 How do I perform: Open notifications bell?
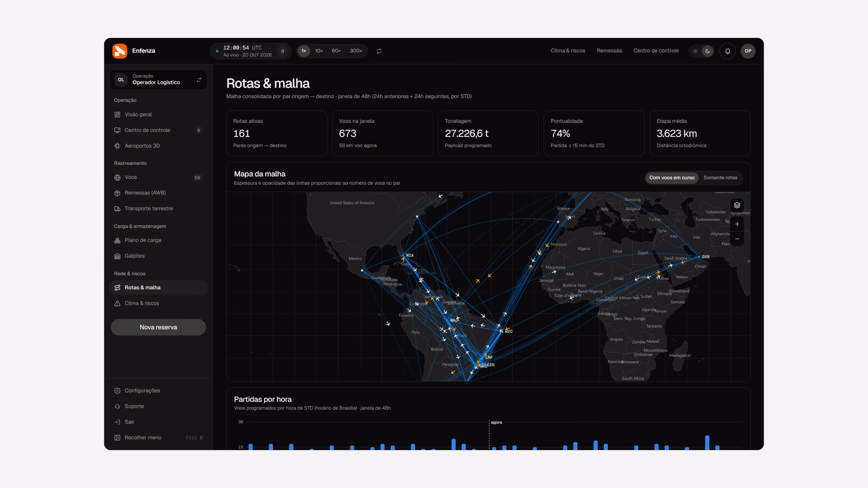tap(727, 51)
